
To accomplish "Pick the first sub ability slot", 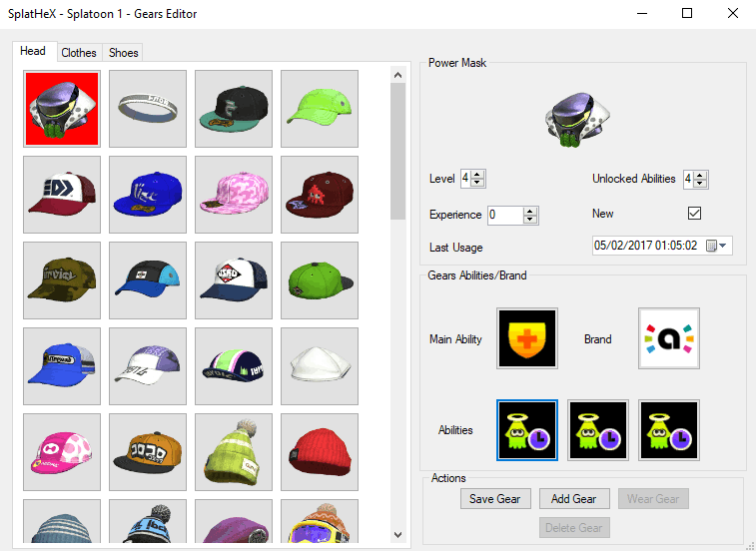I will click(527, 430).
